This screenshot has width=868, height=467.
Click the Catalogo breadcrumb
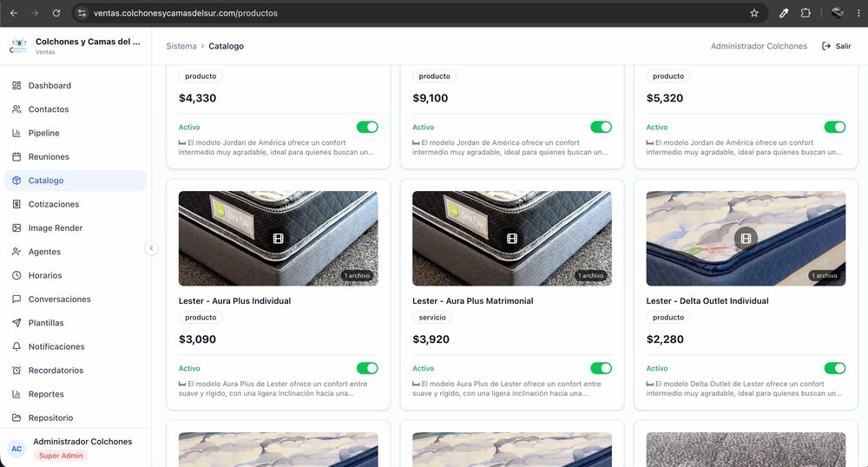click(x=226, y=46)
